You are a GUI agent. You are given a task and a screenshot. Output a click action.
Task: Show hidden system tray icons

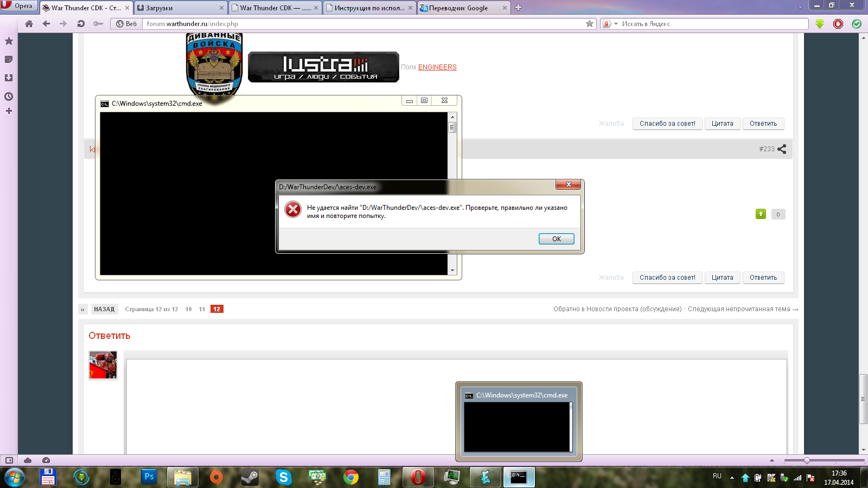point(732,478)
